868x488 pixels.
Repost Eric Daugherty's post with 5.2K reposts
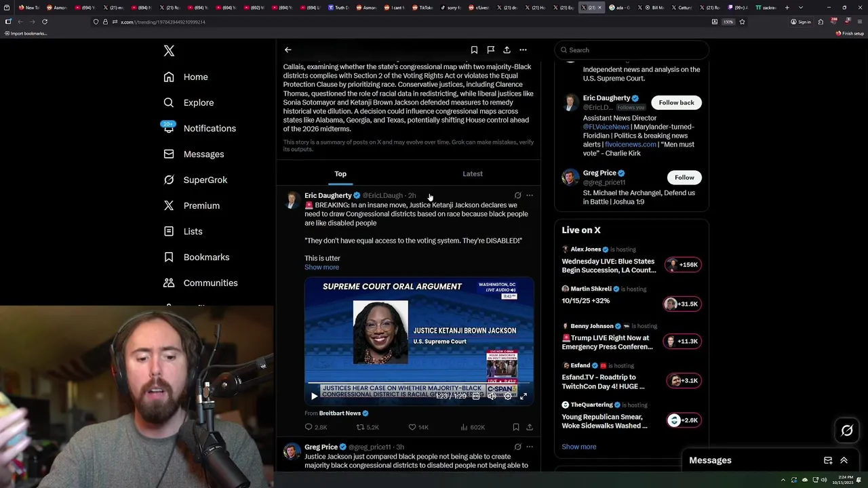tap(368, 428)
